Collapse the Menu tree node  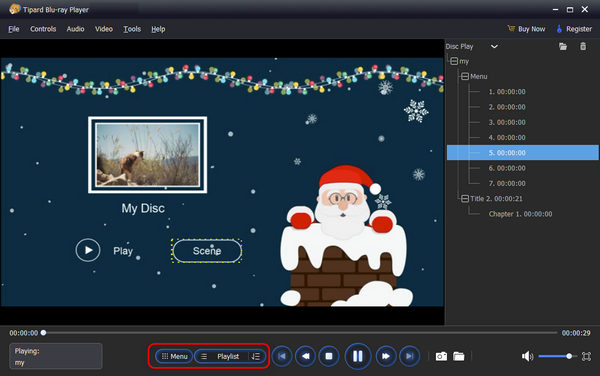pyautogui.click(x=465, y=77)
